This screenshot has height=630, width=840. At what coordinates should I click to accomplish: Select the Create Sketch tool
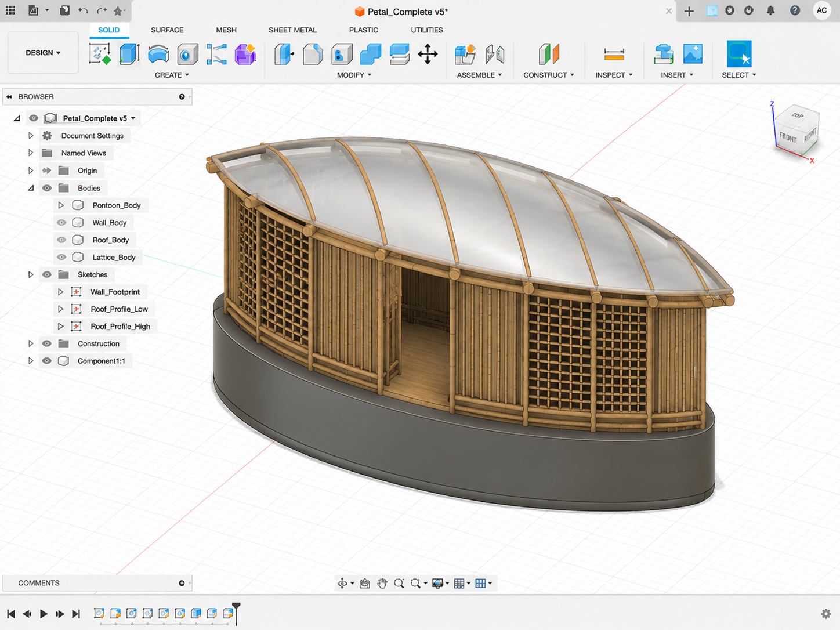coord(100,54)
